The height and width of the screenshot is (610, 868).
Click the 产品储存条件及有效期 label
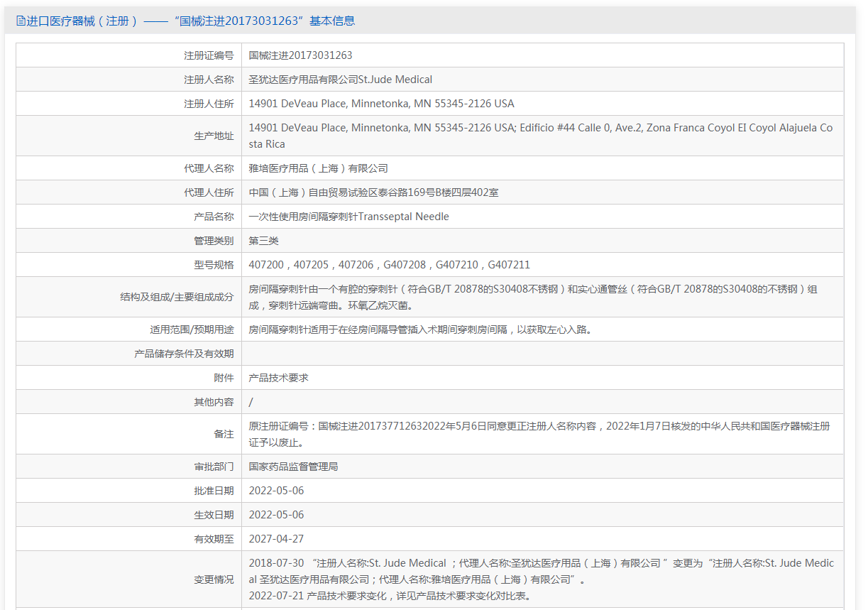[x=184, y=354]
